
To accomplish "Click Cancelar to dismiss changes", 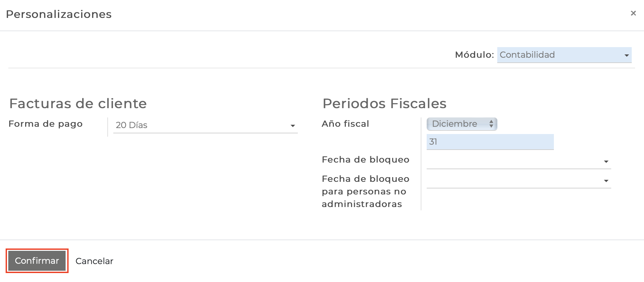I will click(94, 261).
